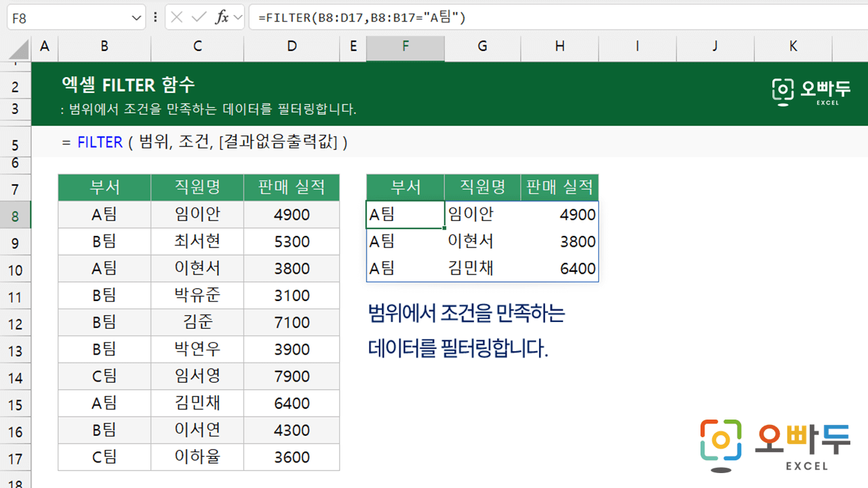Click the FILTER syntax text in row 5

(205, 143)
